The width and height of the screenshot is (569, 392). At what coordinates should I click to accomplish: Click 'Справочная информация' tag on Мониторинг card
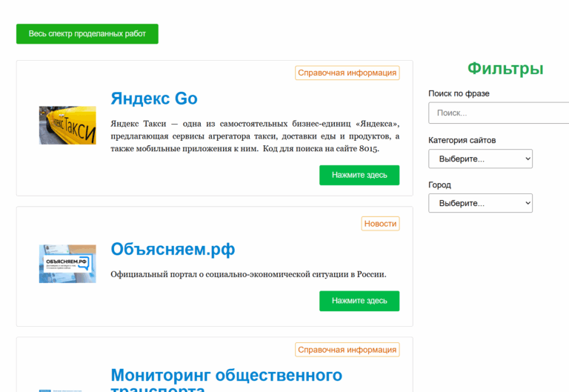[347, 350]
